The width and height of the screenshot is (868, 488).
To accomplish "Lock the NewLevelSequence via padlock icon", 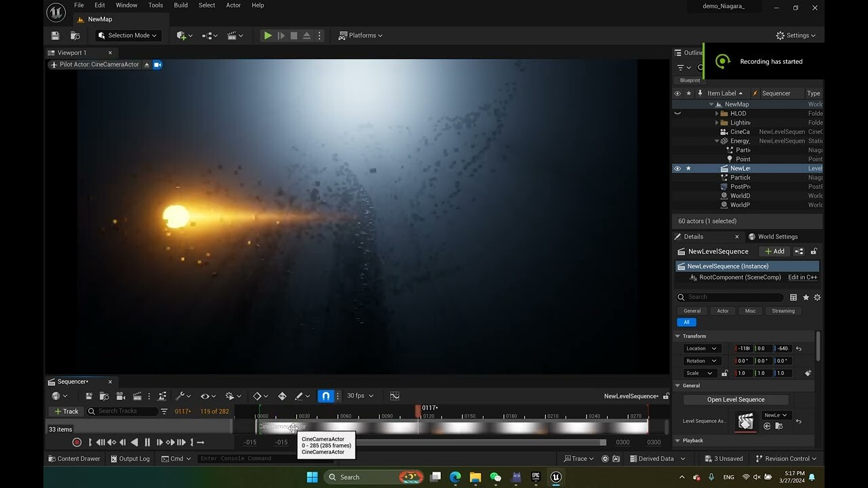I will [814, 251].
